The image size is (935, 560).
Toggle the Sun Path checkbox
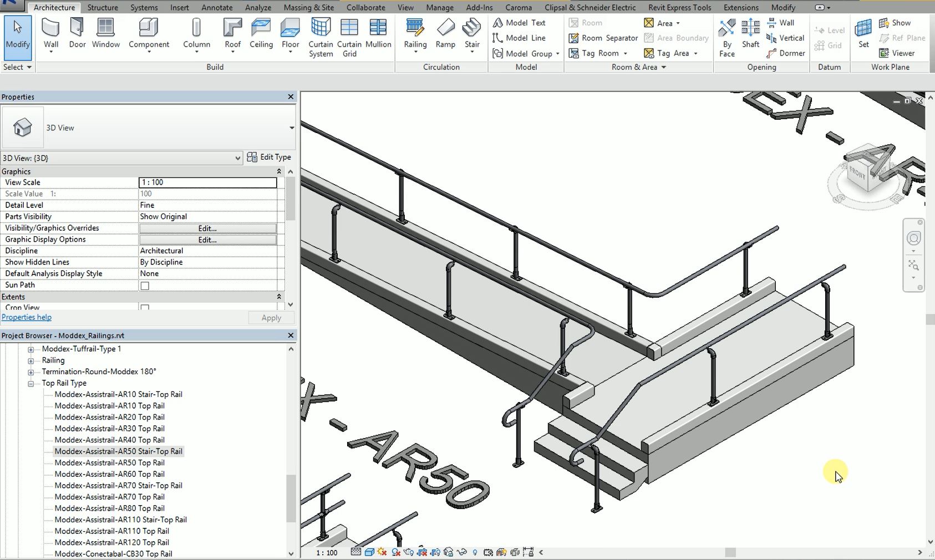pos(145,286)
